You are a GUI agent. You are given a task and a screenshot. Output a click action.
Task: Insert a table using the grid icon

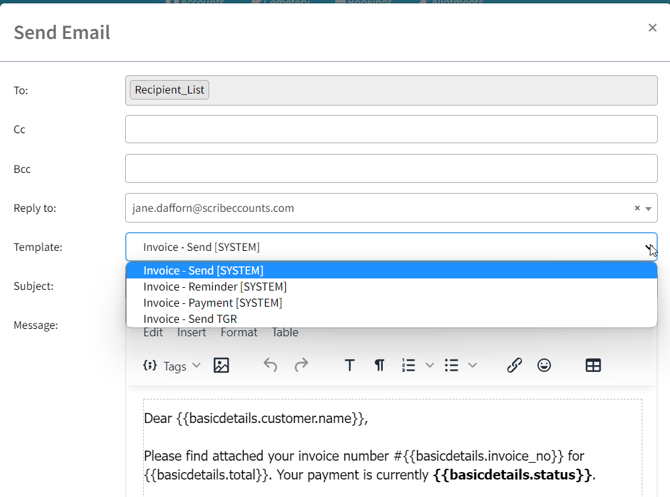pos(593,365)
